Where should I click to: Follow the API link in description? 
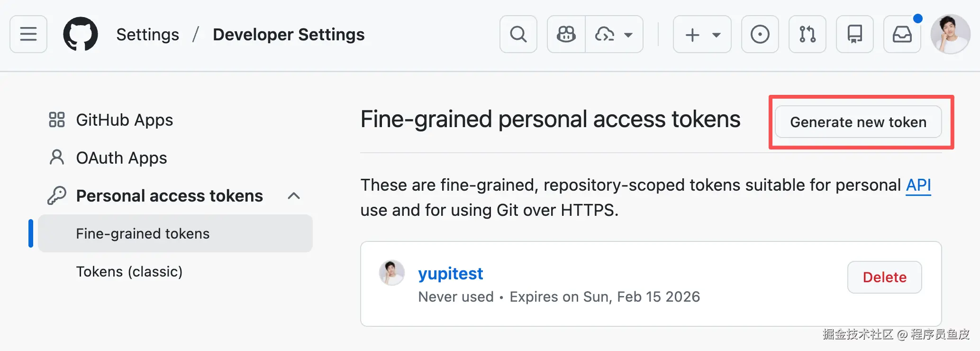tap(918, 185)
